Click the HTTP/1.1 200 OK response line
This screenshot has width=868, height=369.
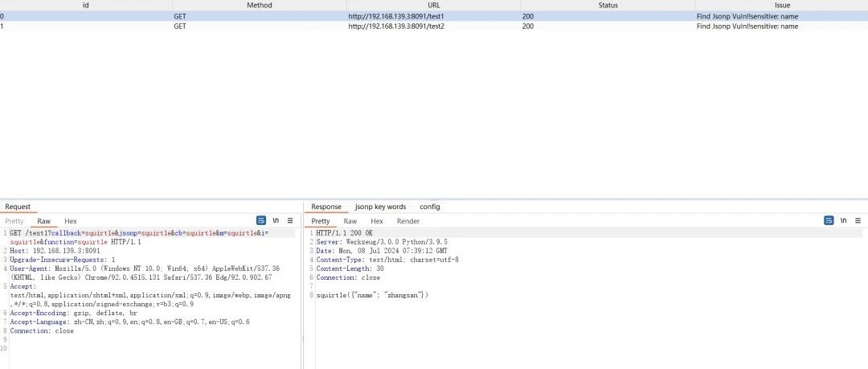(344, 233)
